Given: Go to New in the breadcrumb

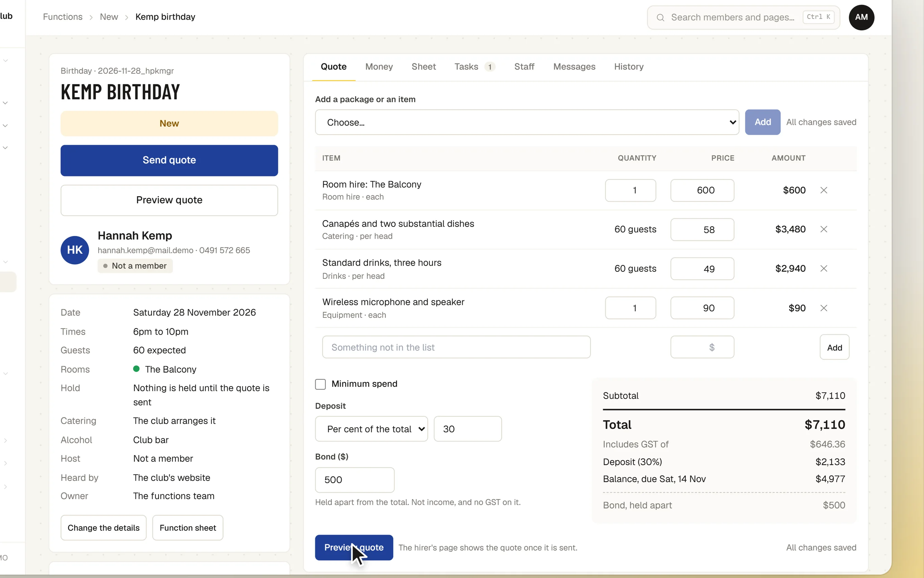Looking at the screenshot, I should point(109,17).
